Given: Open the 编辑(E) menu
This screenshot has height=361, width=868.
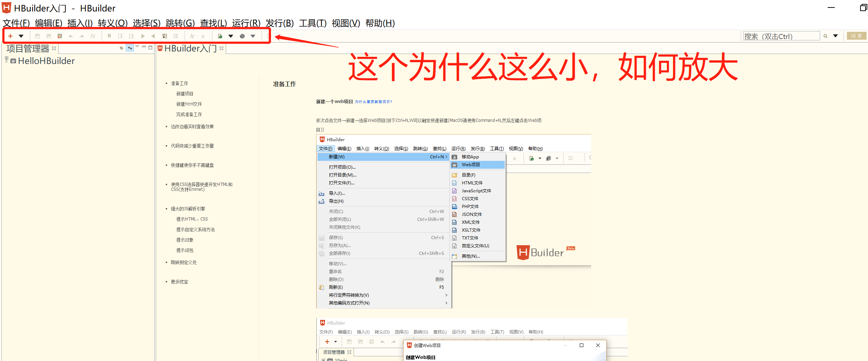Looking at the screenshot, I should click(x=49, y=23).
